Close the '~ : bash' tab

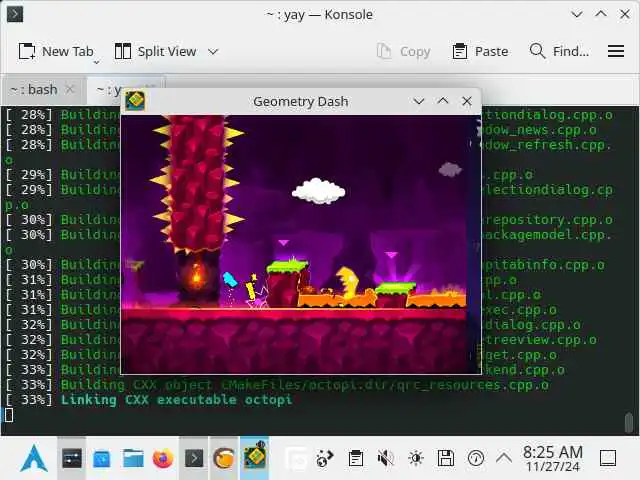[x=70, y=89]
